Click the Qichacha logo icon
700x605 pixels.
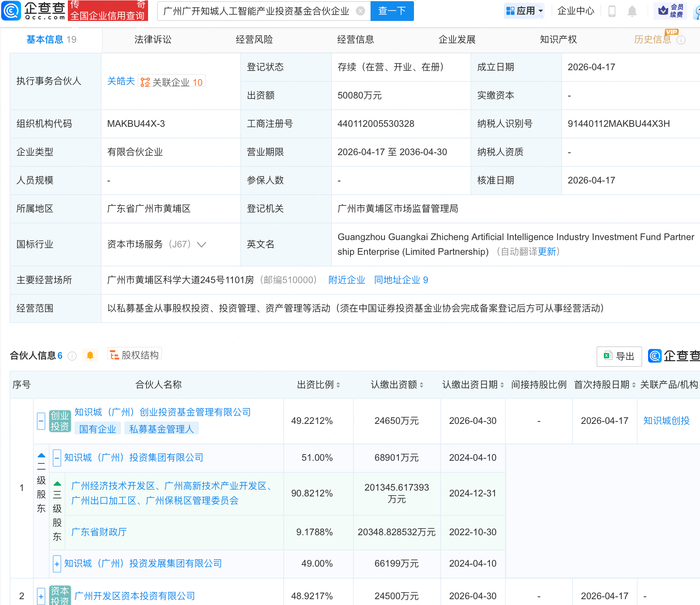pyautogui.click(x=11, y=10)
